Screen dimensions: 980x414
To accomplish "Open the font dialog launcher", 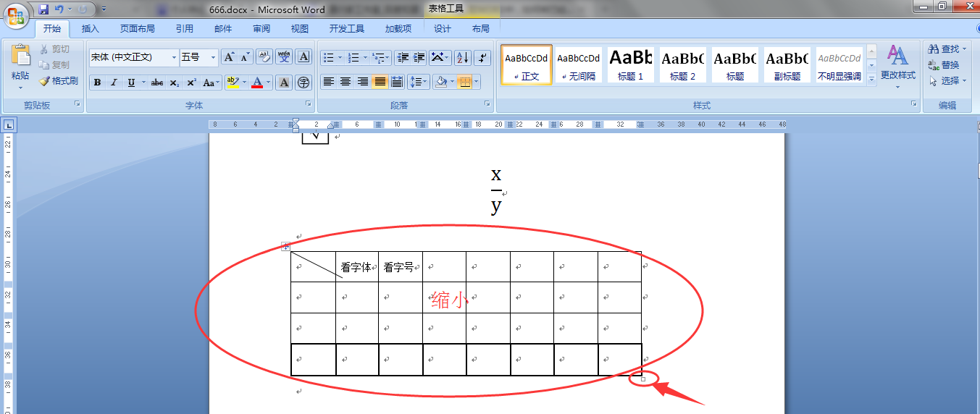I will coord(308,105).
